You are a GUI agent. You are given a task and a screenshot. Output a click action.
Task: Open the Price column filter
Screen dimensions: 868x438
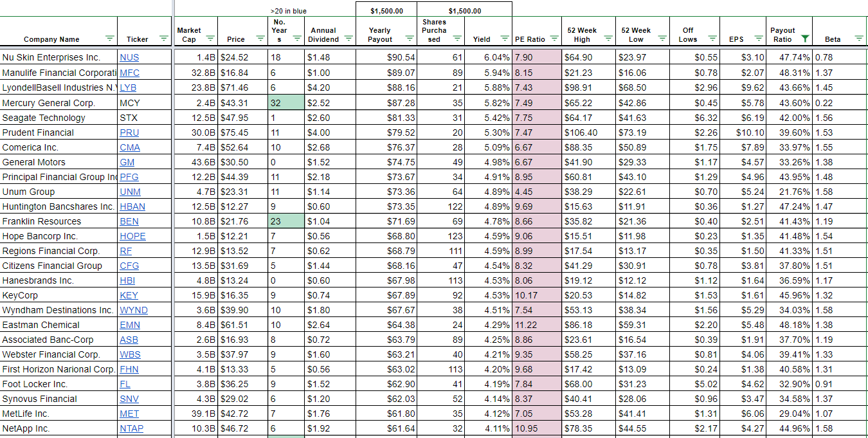click(x=260, y=39)
